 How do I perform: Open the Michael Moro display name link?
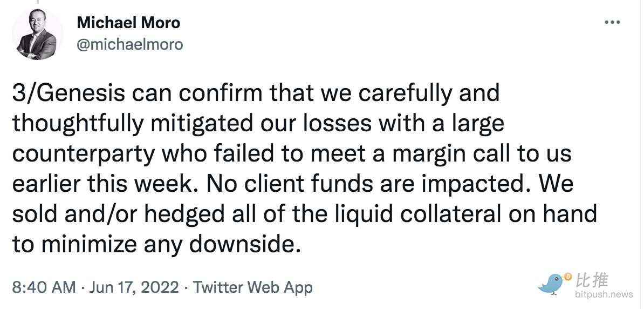pos(128,23)
